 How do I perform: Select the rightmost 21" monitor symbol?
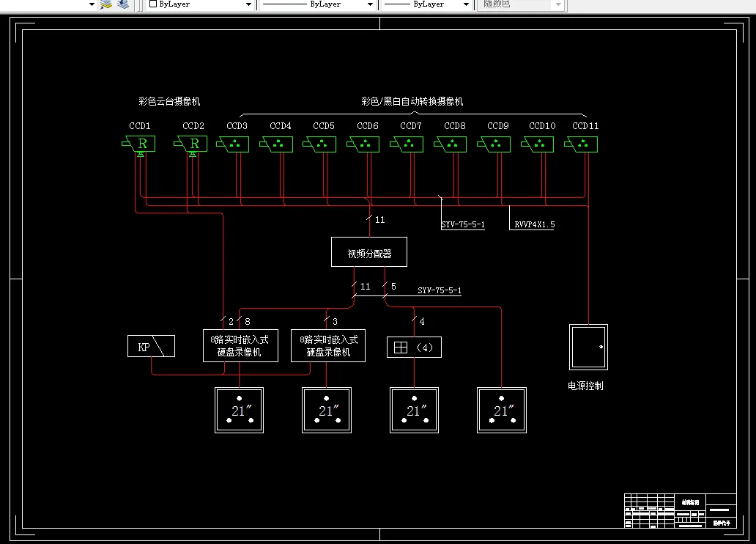click(x=501, y=411)
